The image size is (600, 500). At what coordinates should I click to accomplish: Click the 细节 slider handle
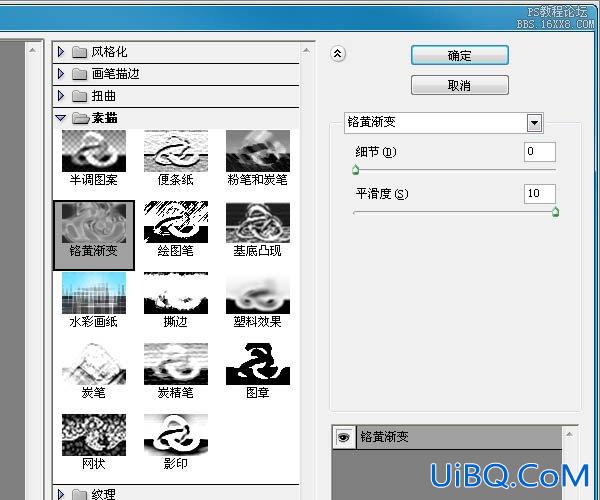pyautogui.click(x=355, y=169)
